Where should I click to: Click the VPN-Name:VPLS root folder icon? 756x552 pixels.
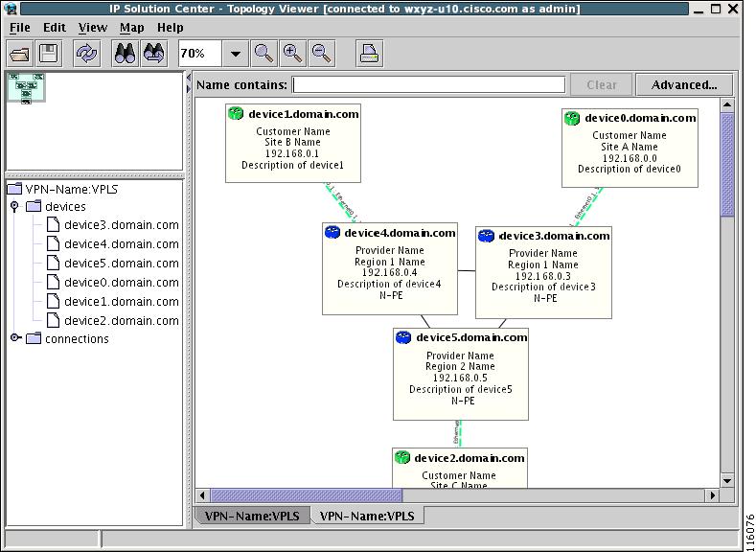14,189
